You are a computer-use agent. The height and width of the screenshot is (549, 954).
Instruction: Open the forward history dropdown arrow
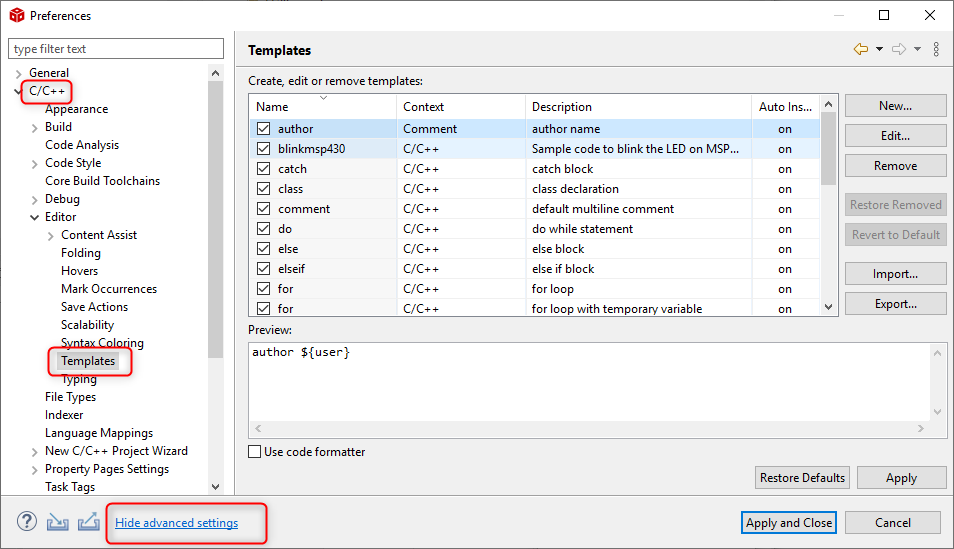coord(917,49)
